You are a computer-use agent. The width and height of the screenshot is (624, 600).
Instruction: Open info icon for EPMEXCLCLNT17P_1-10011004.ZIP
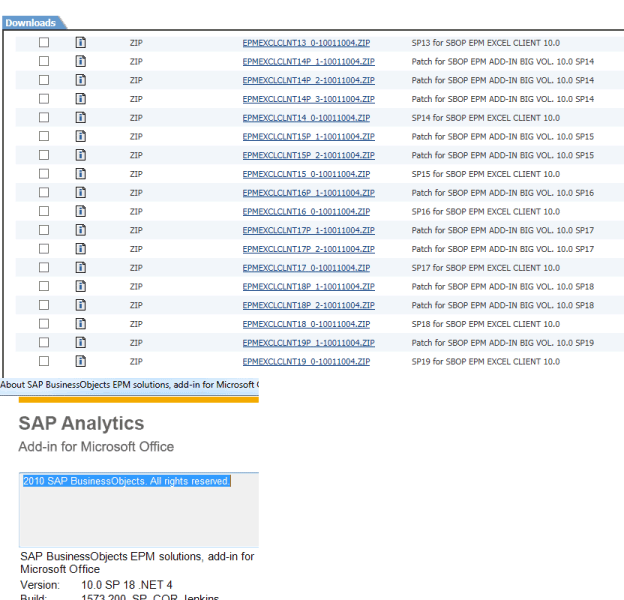81,230
